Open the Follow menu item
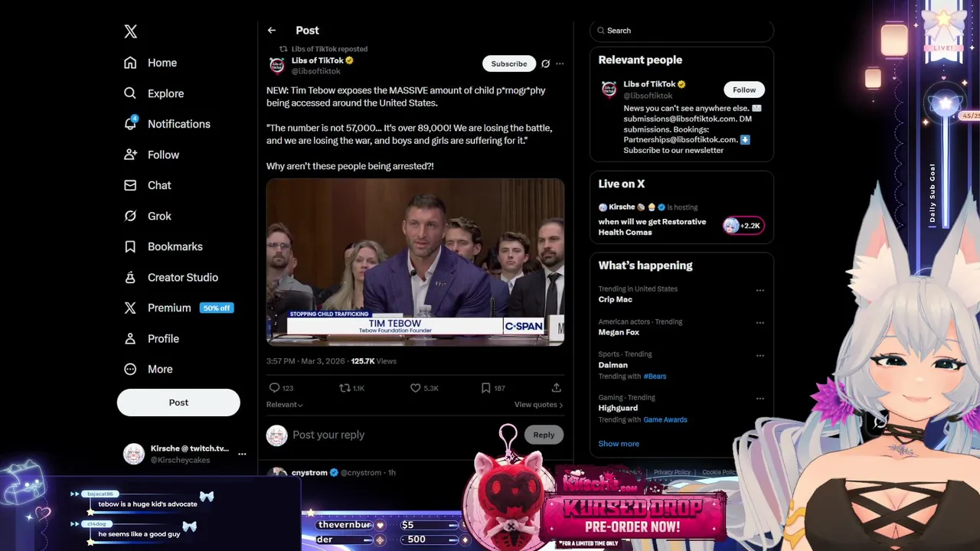The image size is (980, 551). (152, 155)
